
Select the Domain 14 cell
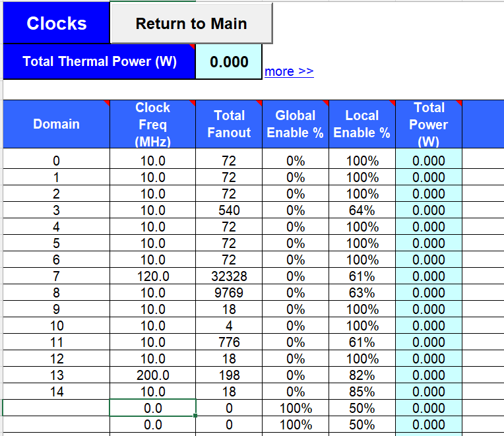click(56, 391)
